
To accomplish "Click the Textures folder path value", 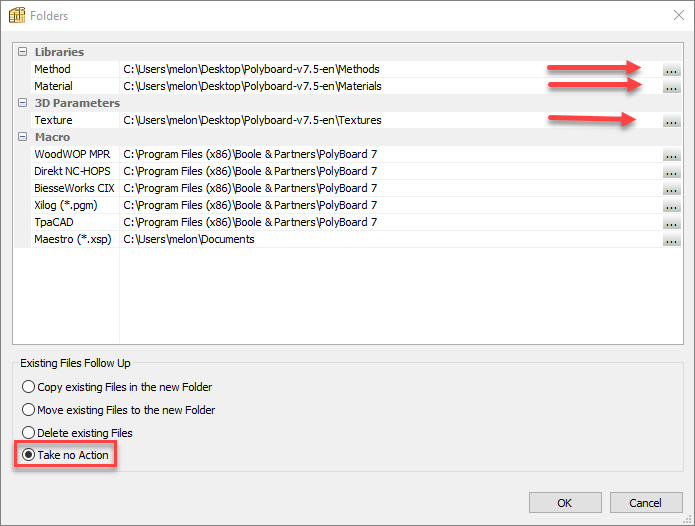I will click(252, 120).
